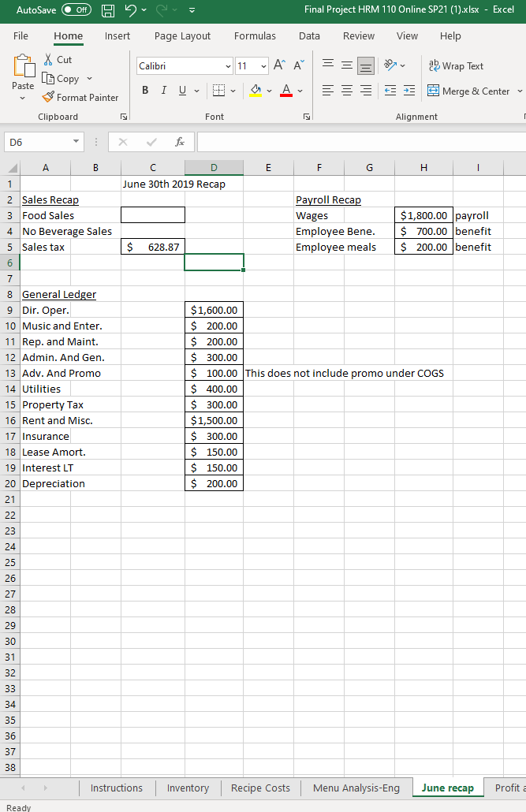Viewport: 526px width, 812px height.
Task: Apply the yellow fill color bucket
Action: tap(256, 91)
